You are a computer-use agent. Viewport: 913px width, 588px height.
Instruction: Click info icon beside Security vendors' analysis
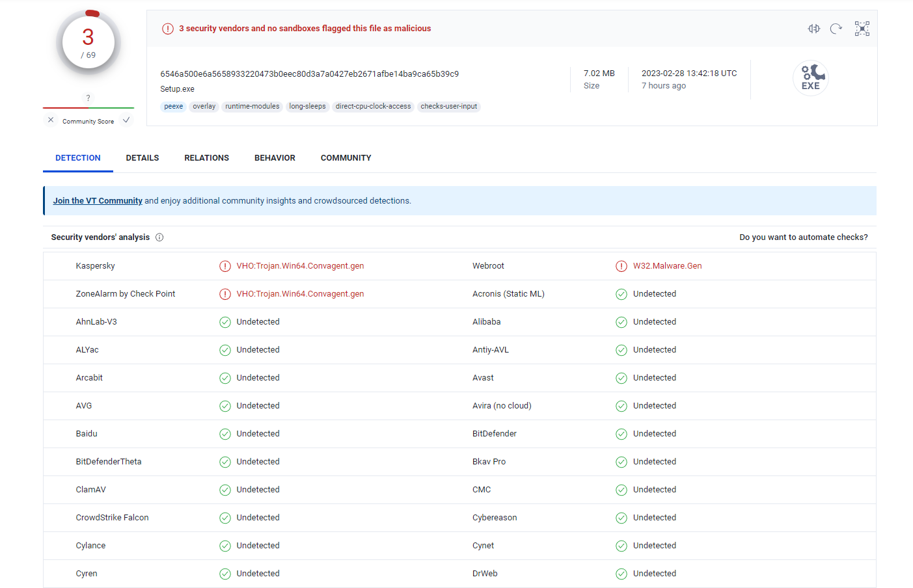(x=159, y=237)
